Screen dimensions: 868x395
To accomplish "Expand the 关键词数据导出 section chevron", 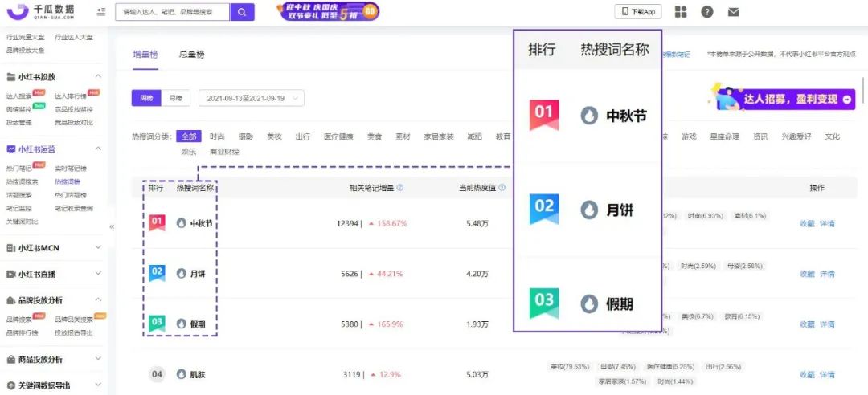I will (98, 385).
